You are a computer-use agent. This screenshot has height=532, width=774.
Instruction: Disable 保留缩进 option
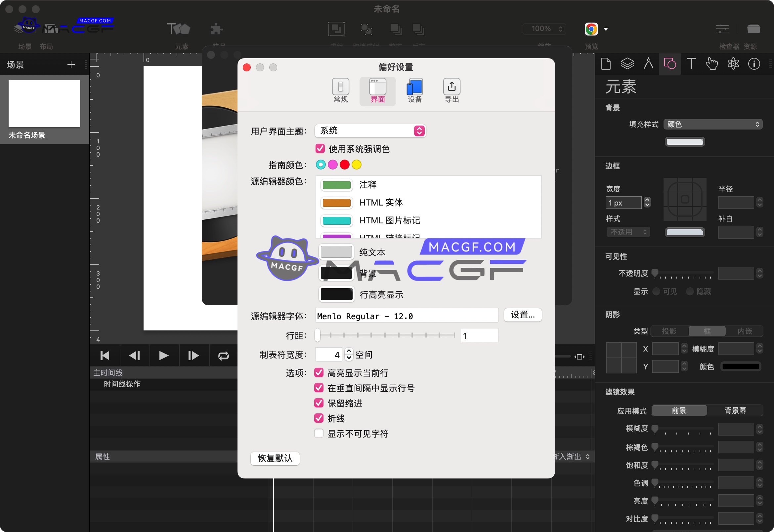319,403
